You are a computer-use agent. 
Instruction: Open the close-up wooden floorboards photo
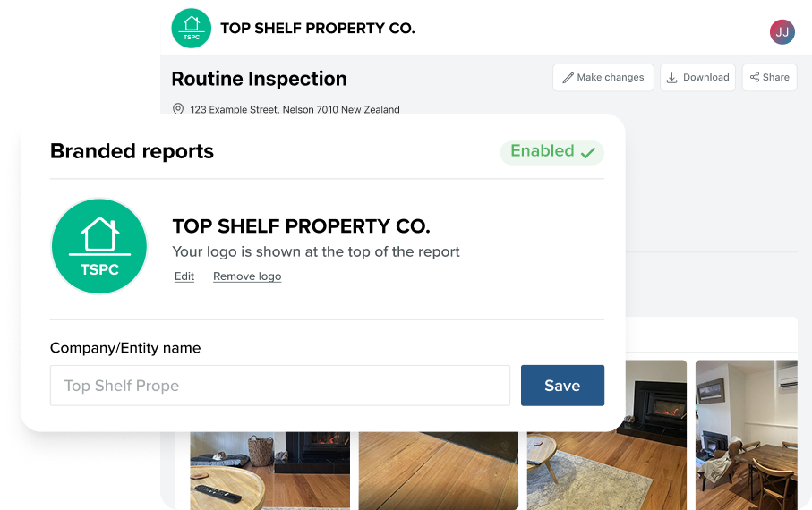pyautogui.click(x=439, y=470)
